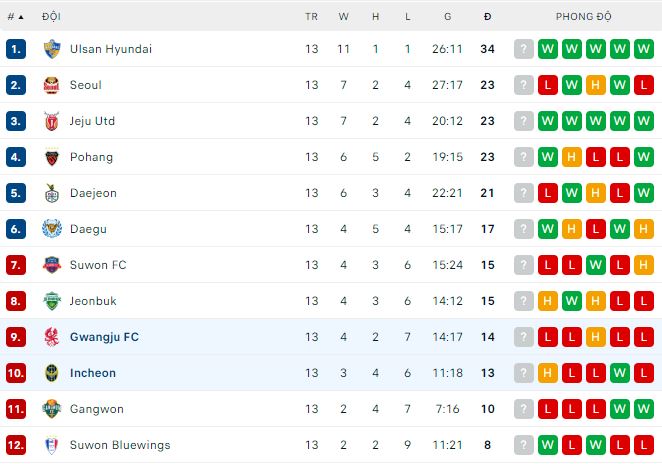Open the Jeonbuk team link

point(92,301)
